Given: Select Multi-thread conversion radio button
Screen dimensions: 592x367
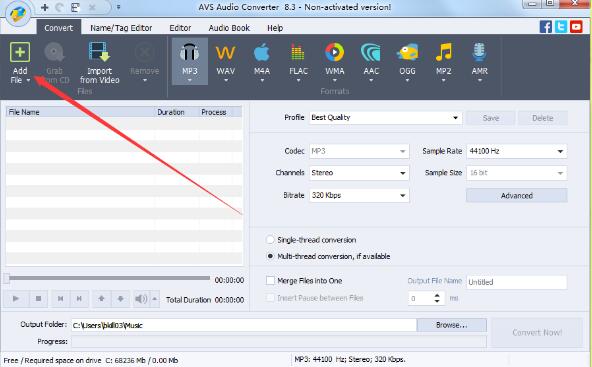Looking at the screenshot, I should coord(270,256).
